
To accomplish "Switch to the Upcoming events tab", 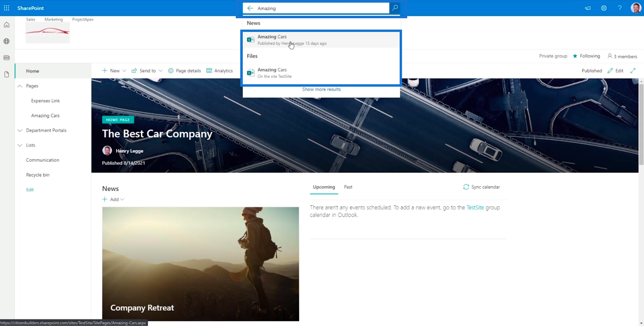I will tap(324, 187).
